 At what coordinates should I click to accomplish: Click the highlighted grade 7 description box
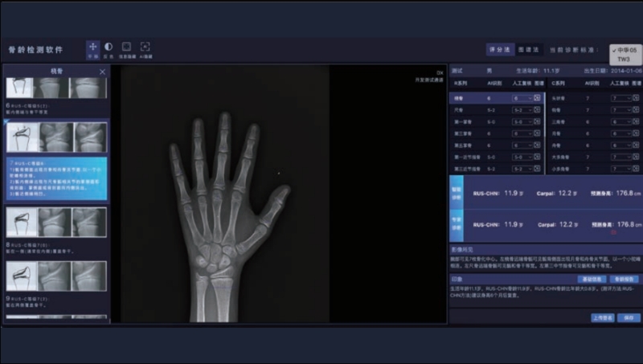[x=56, y=178]
